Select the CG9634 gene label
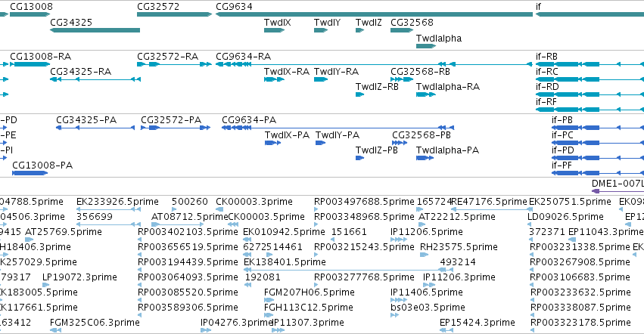Viewport: 644px width, 334px height. 234,7
